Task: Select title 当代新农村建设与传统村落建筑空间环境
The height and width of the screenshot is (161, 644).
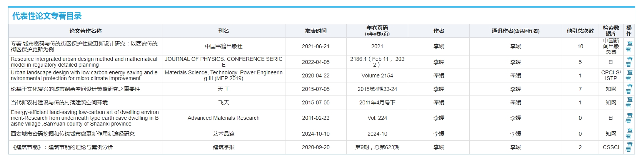Action: tap(59, 102)
